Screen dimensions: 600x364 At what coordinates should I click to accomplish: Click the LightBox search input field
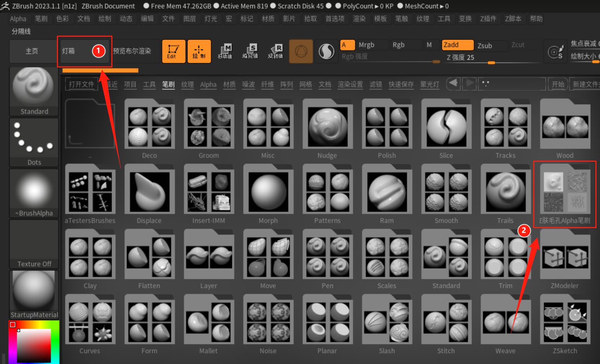pyautogui.click(x=512, y=84)
